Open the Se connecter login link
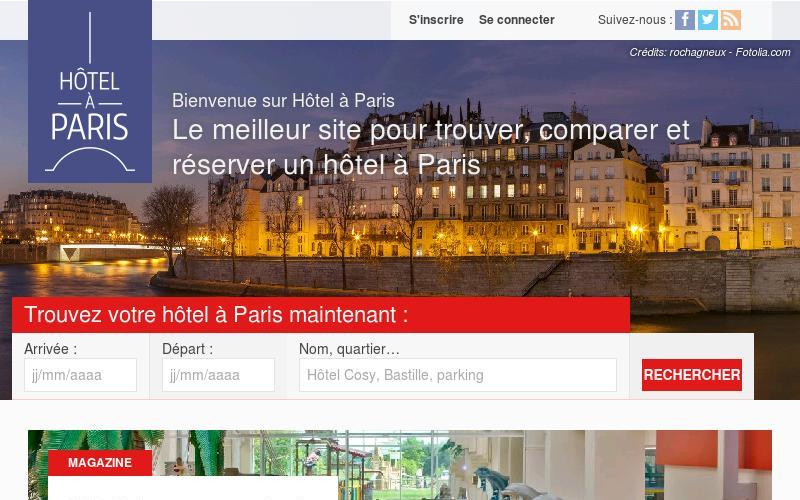The image size is (800, 500). coord(516,20)
